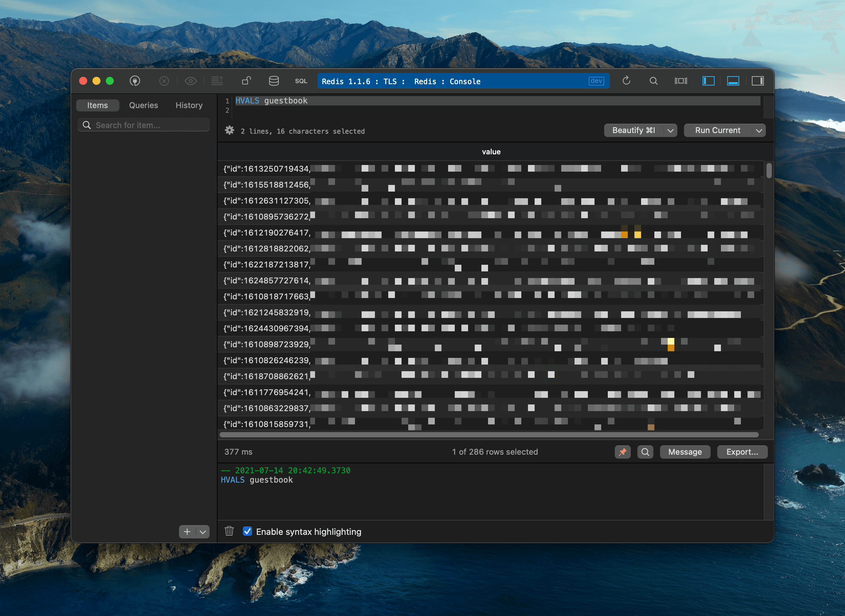The height and width of the screenshot is (616, 845).
Task: Select row with id 1610863229837
Action: pos(490,408)
